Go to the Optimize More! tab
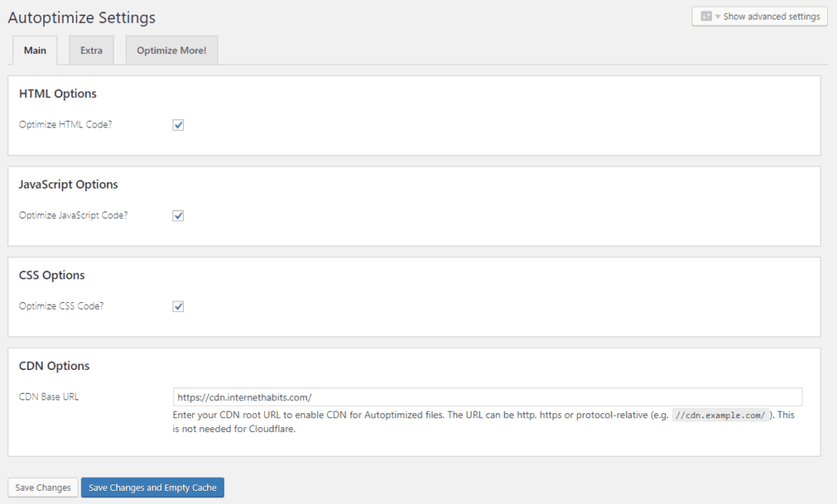This screenshot has height=504, width=837. point(172,51)
